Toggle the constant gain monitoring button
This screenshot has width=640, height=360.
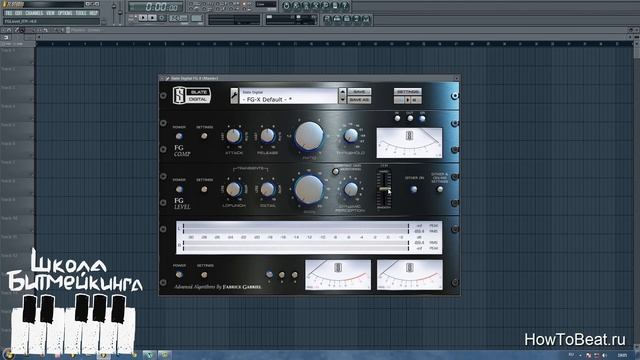click(336, 171)
